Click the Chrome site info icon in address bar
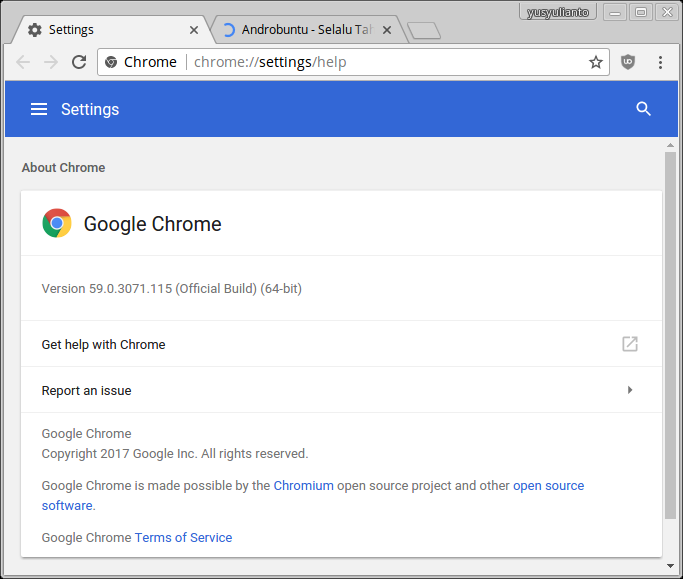The width and height of the screenshot is (683, 579). pos(111,62)
